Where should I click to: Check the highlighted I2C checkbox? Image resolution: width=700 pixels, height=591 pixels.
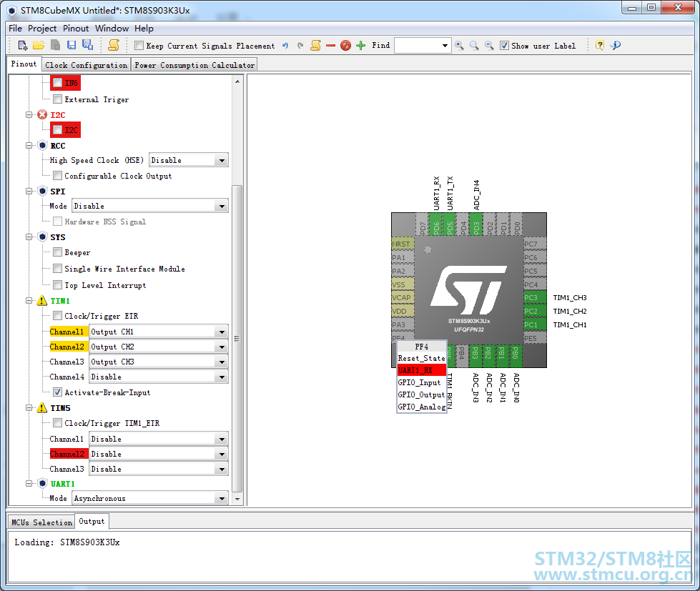pos(58,130)
